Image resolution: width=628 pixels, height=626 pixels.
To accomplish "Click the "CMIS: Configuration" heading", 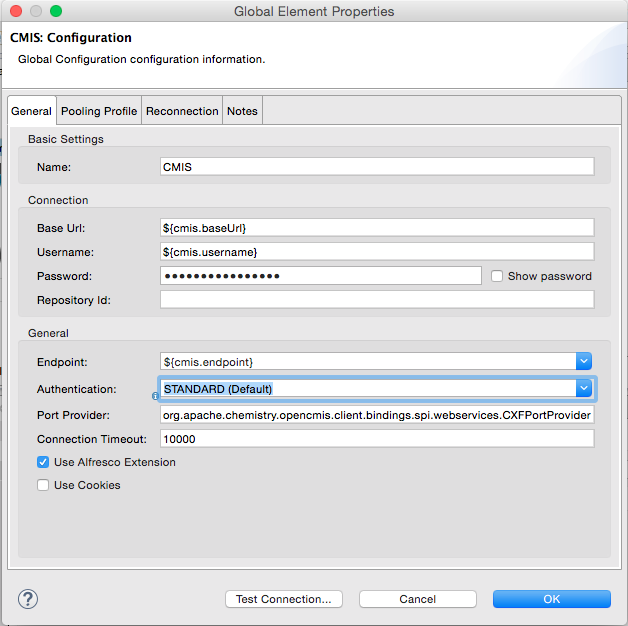I will pos(71,38).
